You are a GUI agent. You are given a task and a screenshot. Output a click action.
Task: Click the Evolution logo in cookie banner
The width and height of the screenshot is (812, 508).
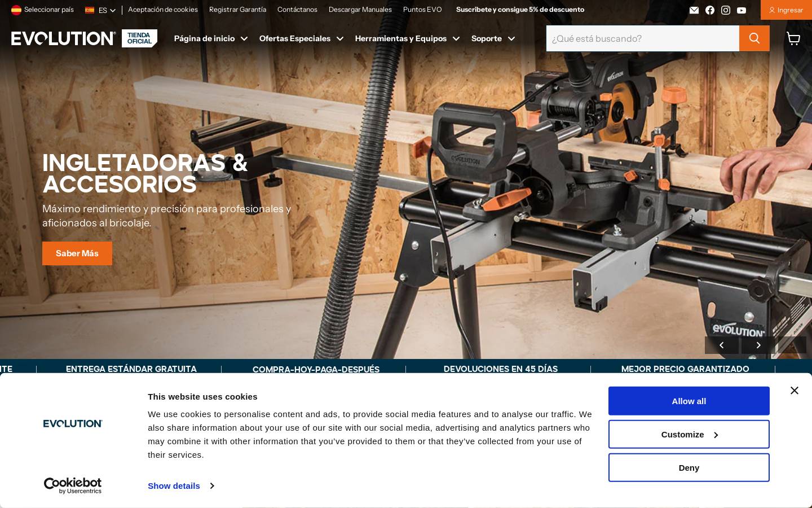[x=73, y=423]
